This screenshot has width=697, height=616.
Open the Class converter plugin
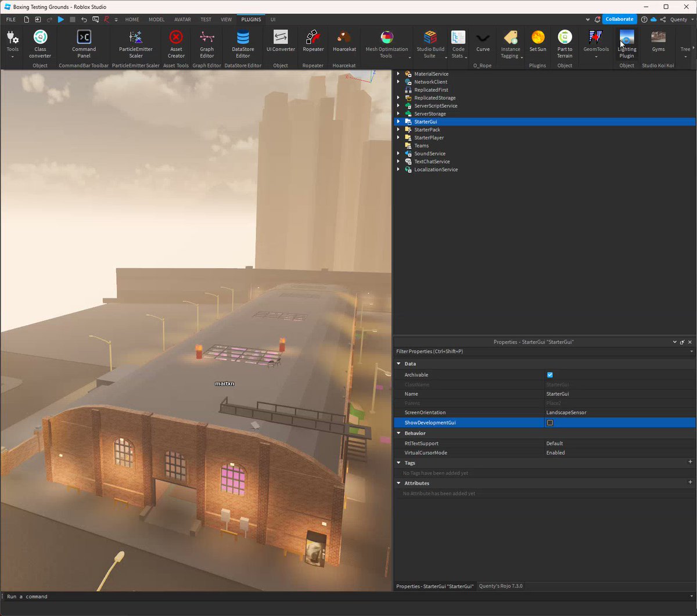pyautogui.click(x=40, y=44)
